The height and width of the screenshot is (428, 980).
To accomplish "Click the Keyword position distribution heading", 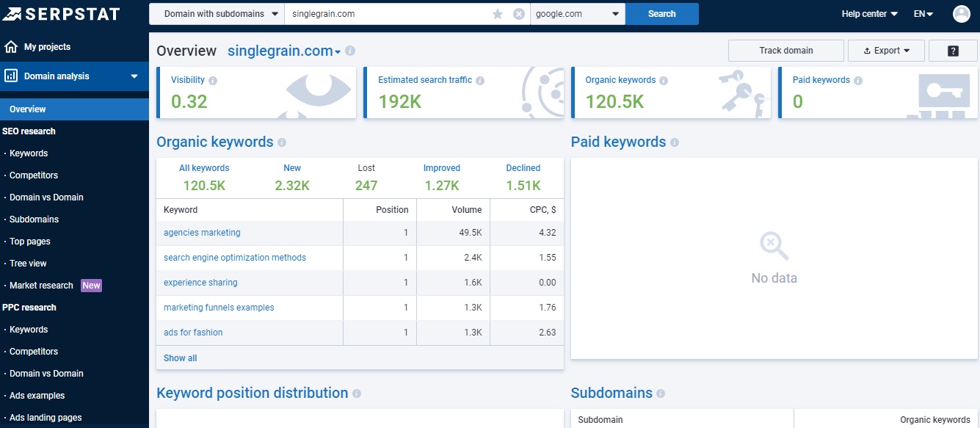I will [x=253, y=393].
